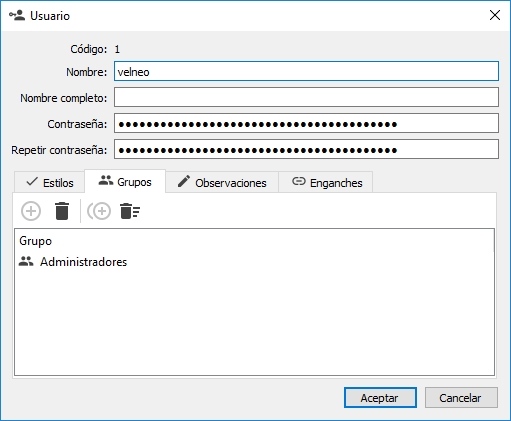
Task: Click the Cancelar button
Action: pyautogui.click(x=461, y=397)
